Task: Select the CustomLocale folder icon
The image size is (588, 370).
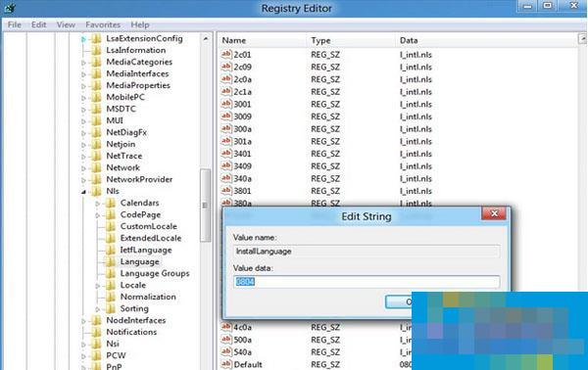Action: 111,226
